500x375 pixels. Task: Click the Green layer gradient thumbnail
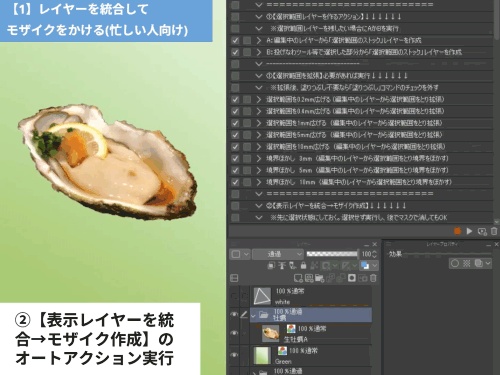pyautogui.click(x=262, y=355)
